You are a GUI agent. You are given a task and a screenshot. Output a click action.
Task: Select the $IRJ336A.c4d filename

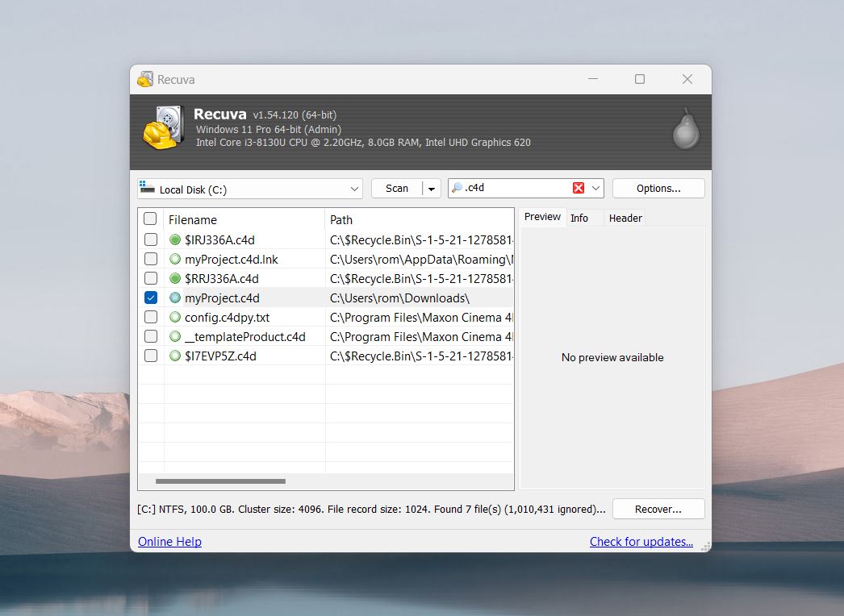point(219,240)
